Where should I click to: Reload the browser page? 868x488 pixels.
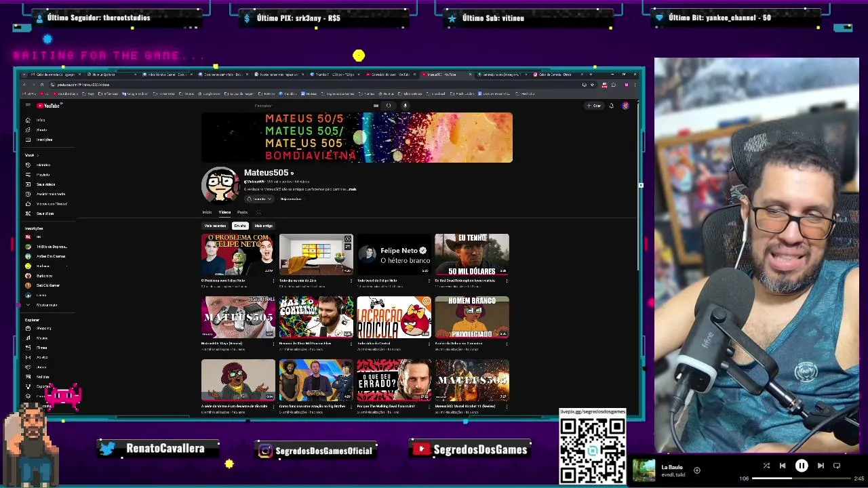point(41,85)
